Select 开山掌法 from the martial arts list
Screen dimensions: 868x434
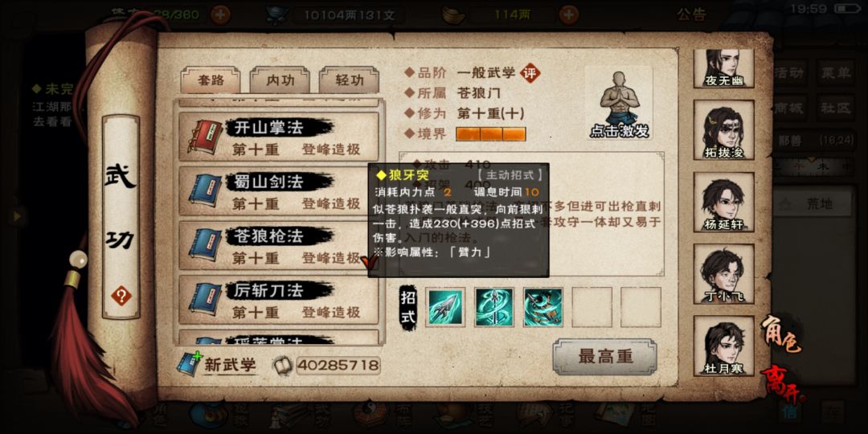point(279,137)
